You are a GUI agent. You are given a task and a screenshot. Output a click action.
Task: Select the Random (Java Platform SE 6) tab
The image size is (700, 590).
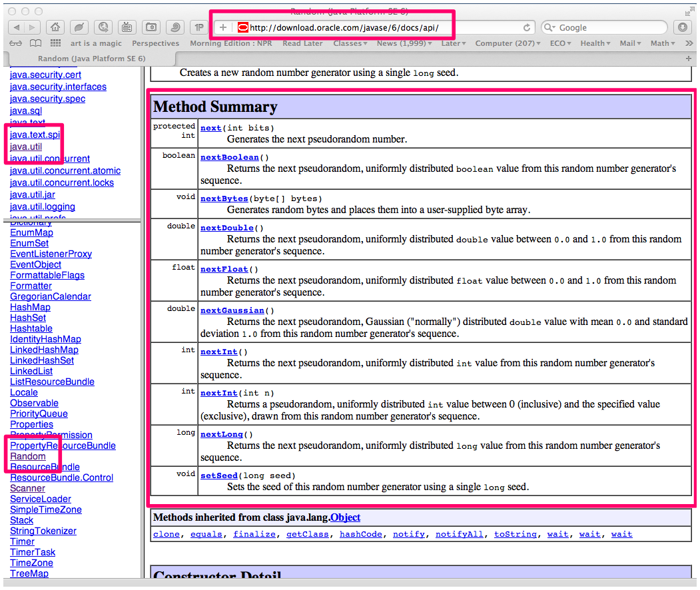(91, 59)
